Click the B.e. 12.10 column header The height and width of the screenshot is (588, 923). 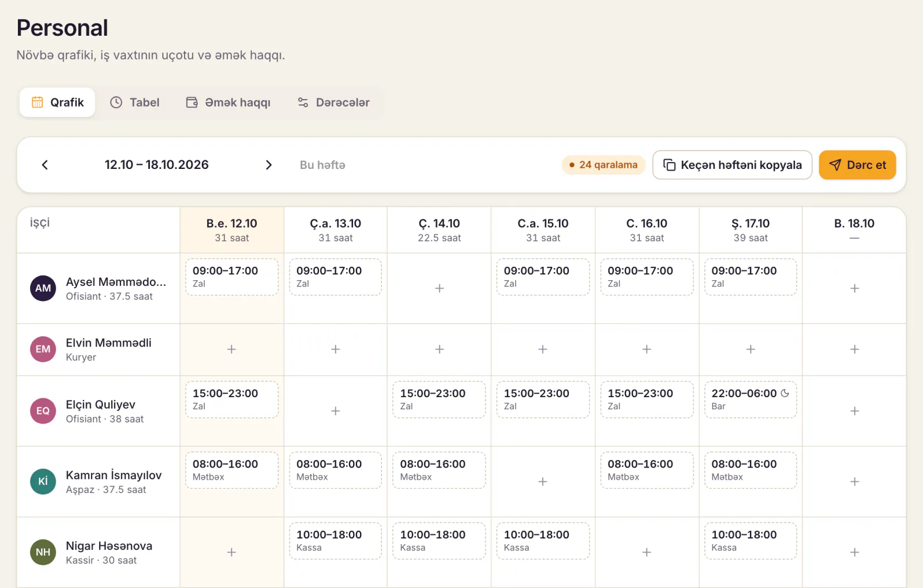point(232,230)
